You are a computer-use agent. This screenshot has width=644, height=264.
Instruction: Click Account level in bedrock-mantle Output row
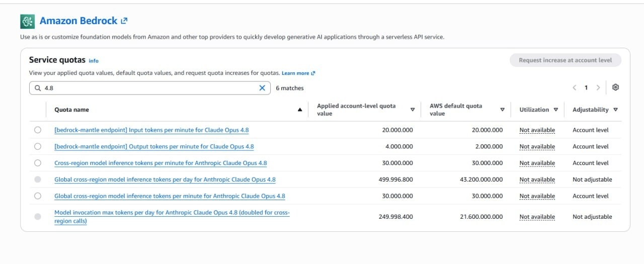pyautogui.click(x=591, y=146)
